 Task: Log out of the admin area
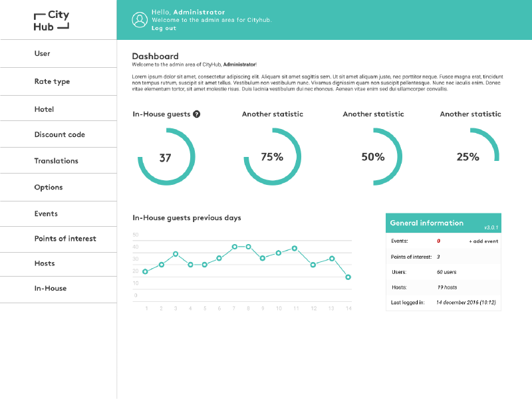pos(164,28)
